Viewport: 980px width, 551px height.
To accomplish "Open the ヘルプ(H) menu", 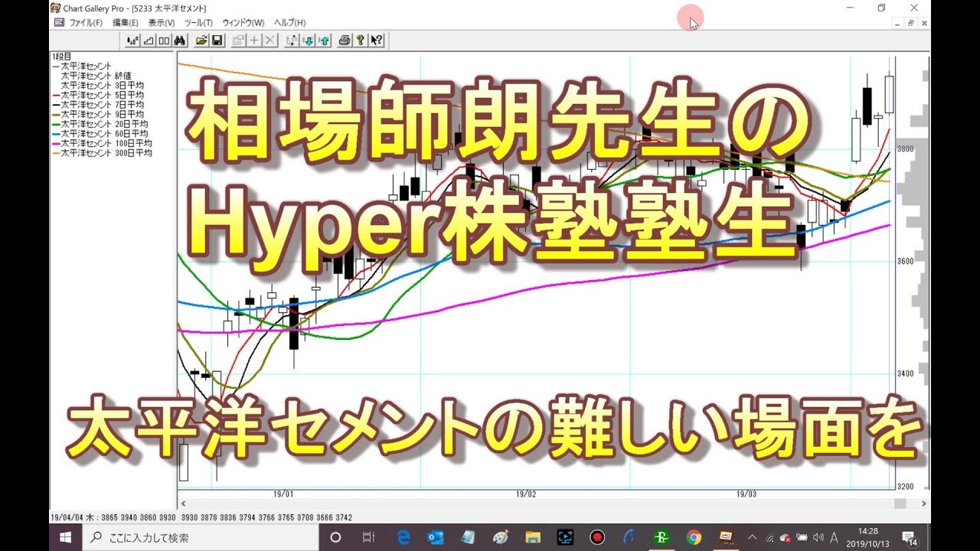I will pyautogui.click(x=289, y=23).
